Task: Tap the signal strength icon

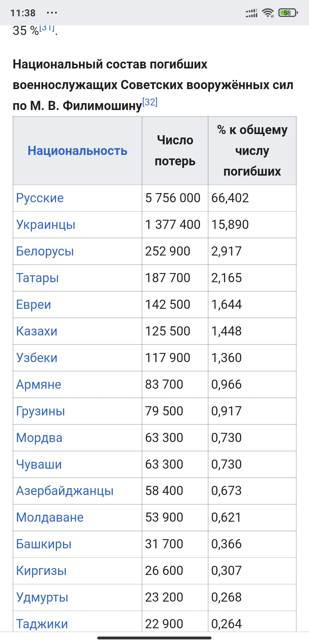Action: (251, 13)
